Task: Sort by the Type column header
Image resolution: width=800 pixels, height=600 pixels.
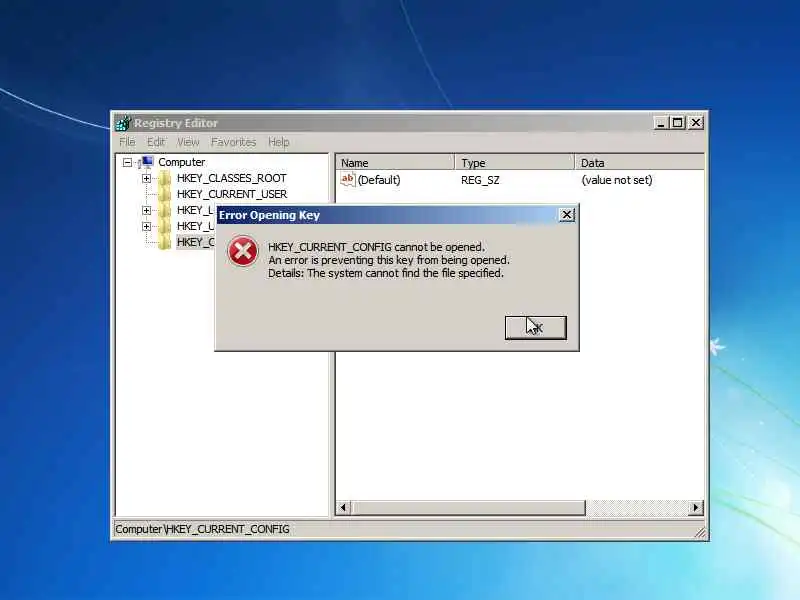Action: (515, 163)
